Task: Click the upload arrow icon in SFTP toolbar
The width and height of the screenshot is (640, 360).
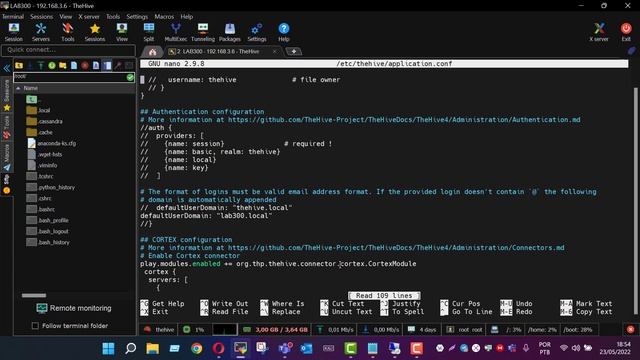Action: (41, 65)
